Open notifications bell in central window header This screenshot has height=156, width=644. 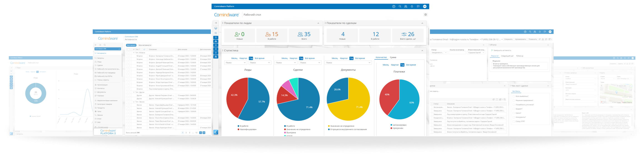point(412,7)
